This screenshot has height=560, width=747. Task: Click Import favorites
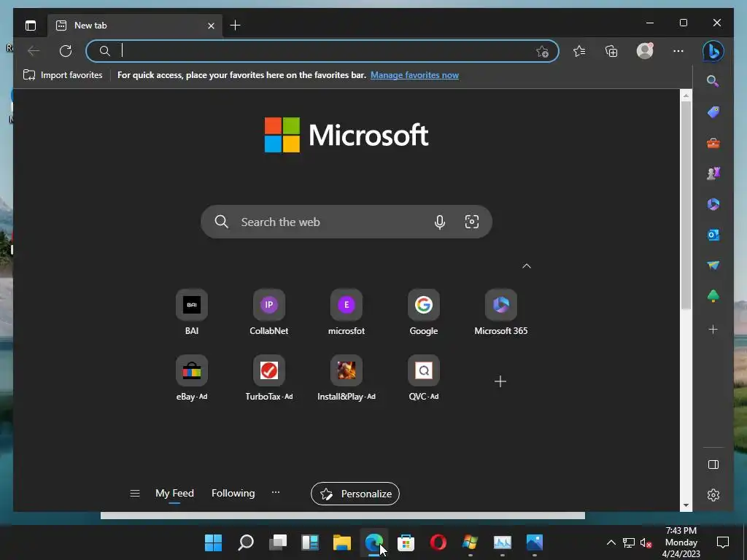point(63,75)
